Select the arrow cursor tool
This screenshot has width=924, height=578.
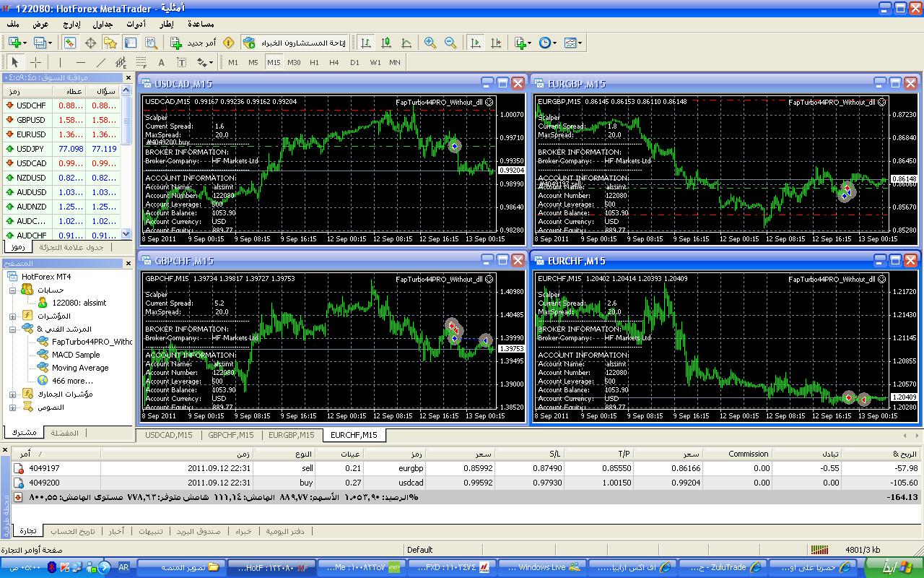(14, 62)
